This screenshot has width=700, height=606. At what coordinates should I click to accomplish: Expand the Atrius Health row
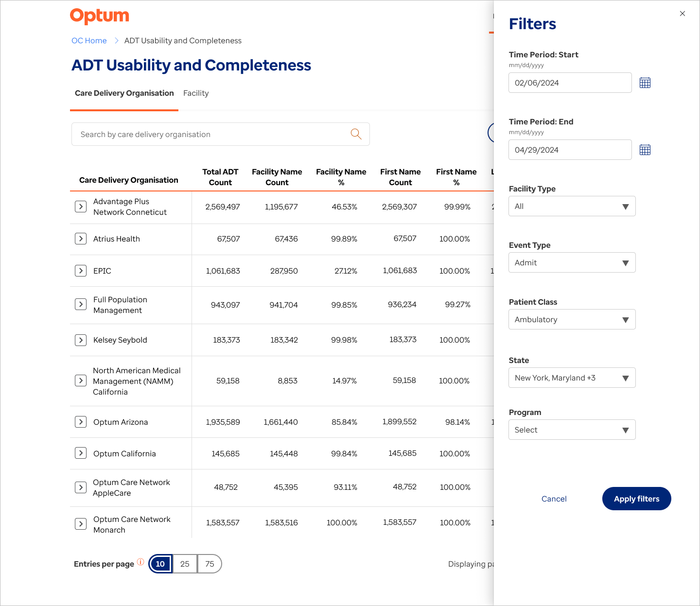(81, 239)
